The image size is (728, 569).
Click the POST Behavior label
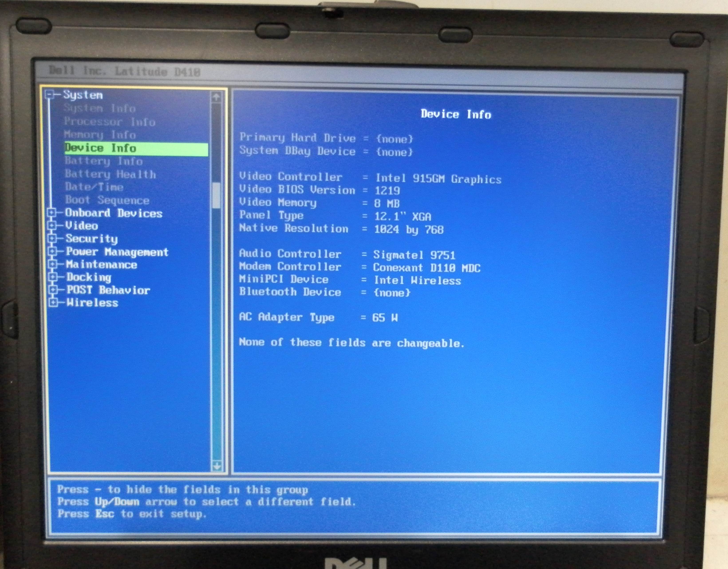click(x=108, y=290)
